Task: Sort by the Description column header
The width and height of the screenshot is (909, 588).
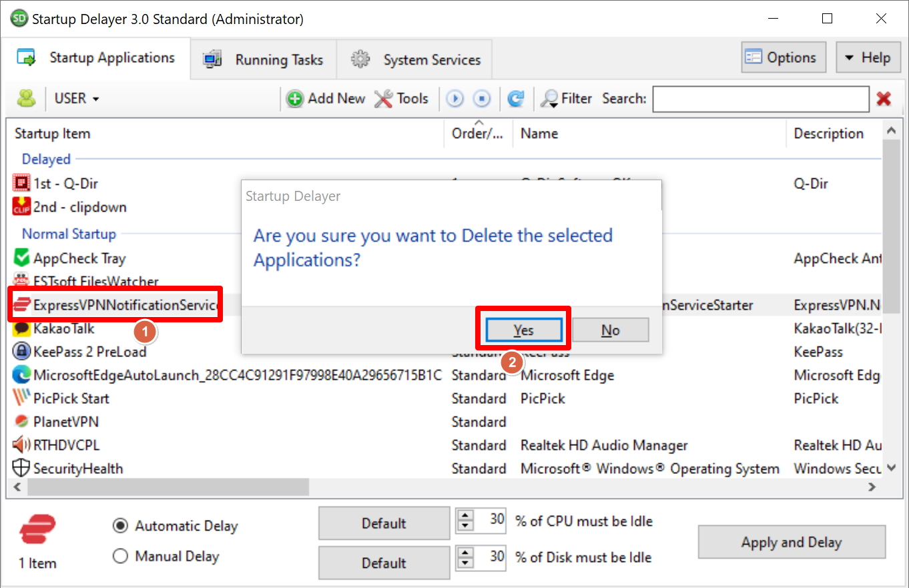Action: click(x=834, y=133)
